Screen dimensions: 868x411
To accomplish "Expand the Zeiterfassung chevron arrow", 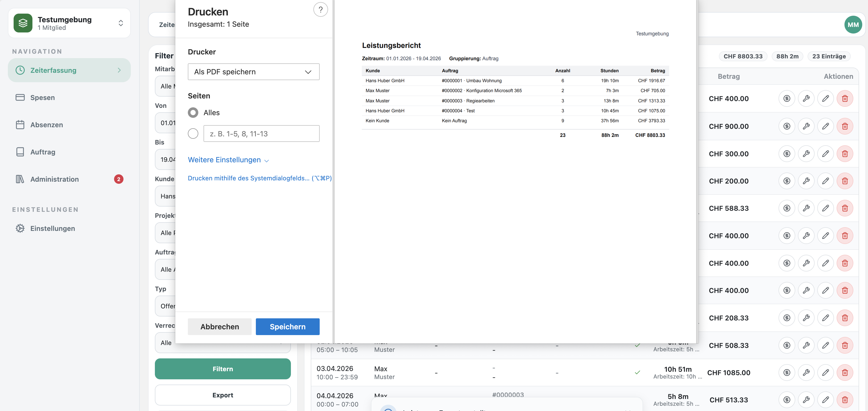I will pos(119,70).
